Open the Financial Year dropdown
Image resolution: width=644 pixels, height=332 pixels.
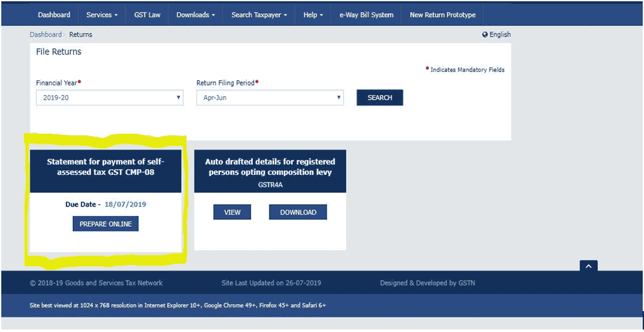point(110,98)
